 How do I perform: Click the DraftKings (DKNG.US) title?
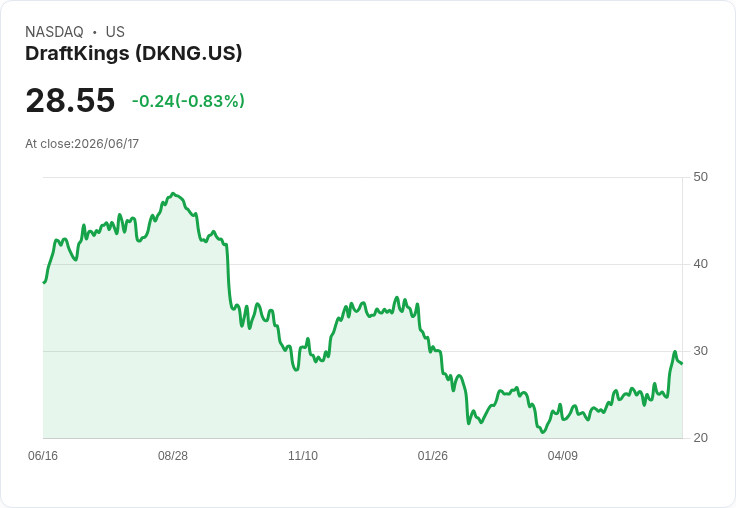(x=134, y=54)
